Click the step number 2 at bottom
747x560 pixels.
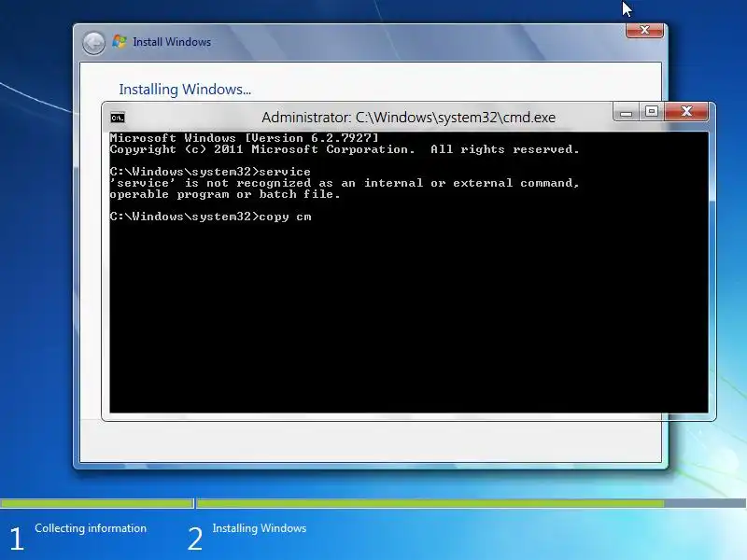[x=195, y=539]
